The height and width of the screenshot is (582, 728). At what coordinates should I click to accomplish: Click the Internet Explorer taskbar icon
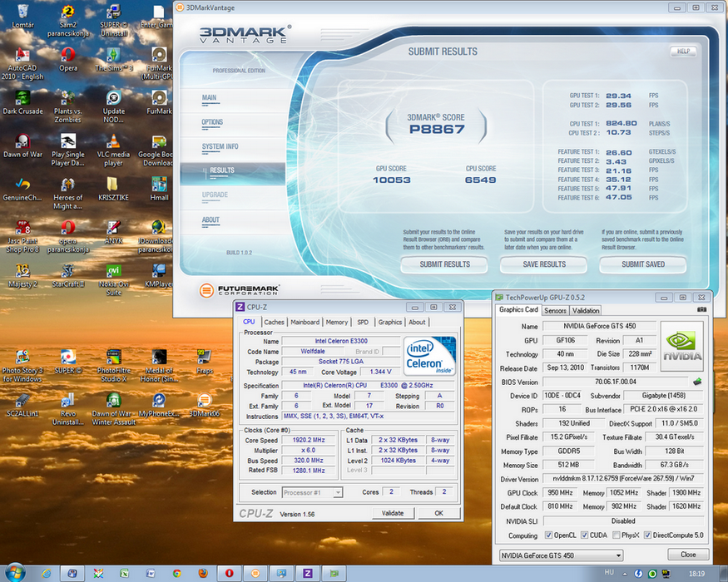pyautogui.click(x=47, y=574)
